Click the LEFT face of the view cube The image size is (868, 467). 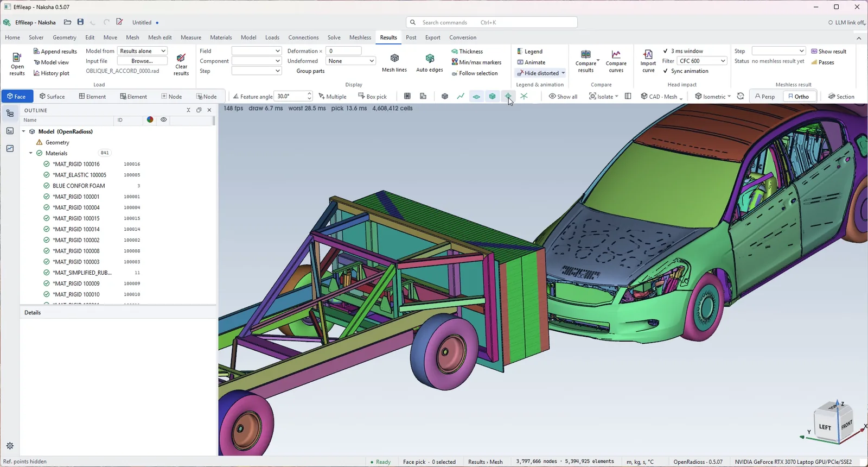tap(825, 427)
